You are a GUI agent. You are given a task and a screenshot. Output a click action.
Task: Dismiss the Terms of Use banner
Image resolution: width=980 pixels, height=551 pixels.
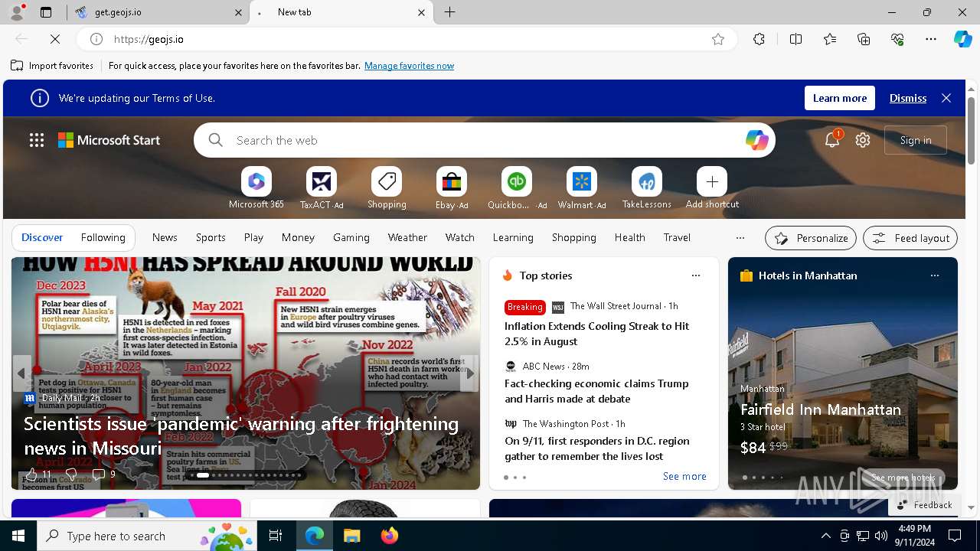908,98
